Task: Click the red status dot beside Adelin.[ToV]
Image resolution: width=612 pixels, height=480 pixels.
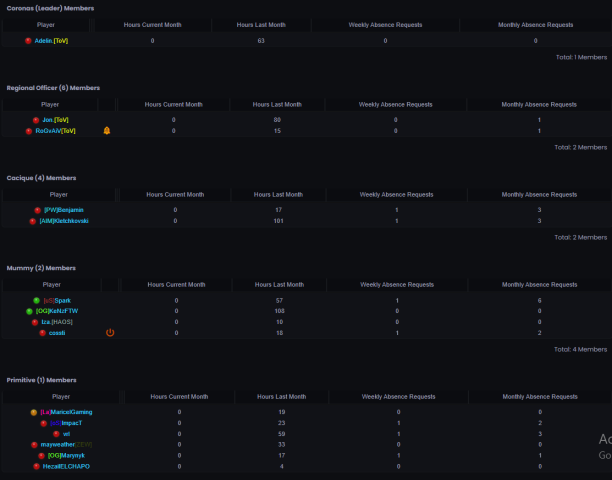Action: (28, 41)
